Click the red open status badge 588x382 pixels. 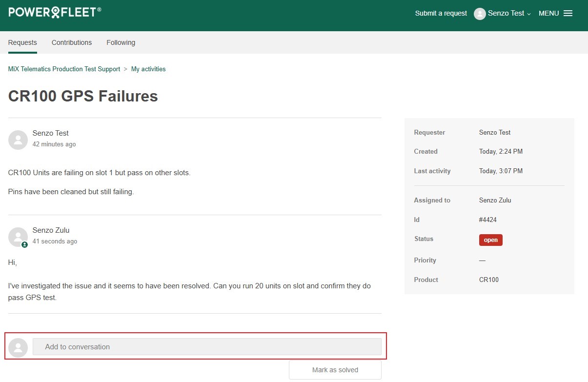tap(490, 240)
